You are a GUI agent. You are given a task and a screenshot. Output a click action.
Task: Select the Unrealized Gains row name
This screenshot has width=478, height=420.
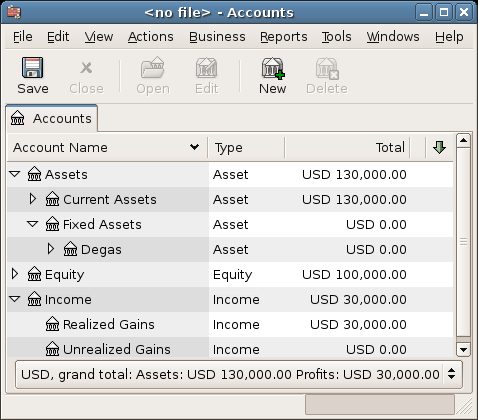117,349
